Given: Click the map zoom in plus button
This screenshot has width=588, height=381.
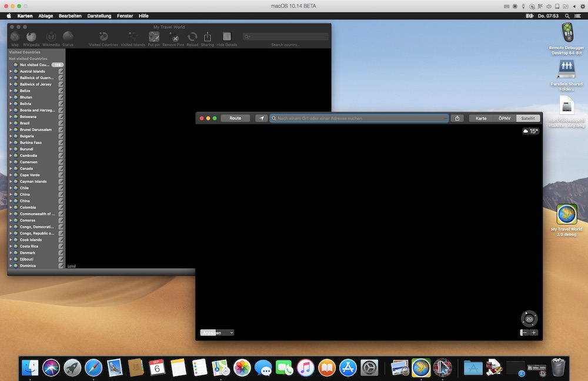Looking at the screenshot, I should coord(534,333).
